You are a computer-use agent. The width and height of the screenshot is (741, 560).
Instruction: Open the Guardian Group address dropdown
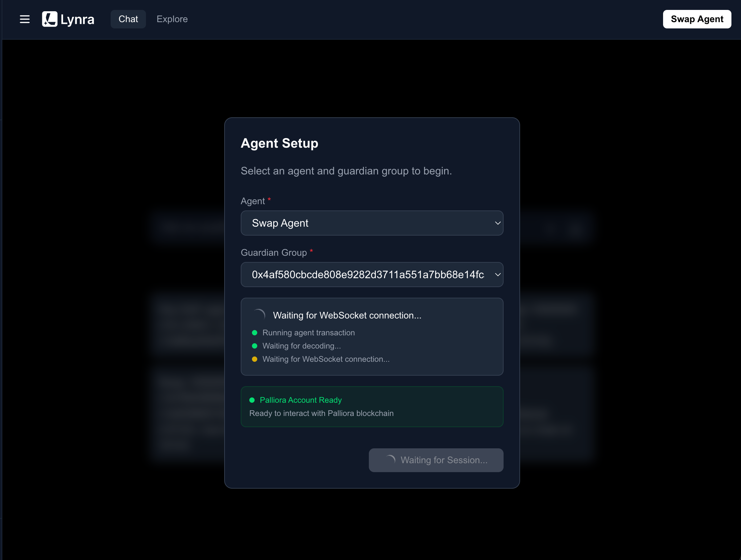372,275
